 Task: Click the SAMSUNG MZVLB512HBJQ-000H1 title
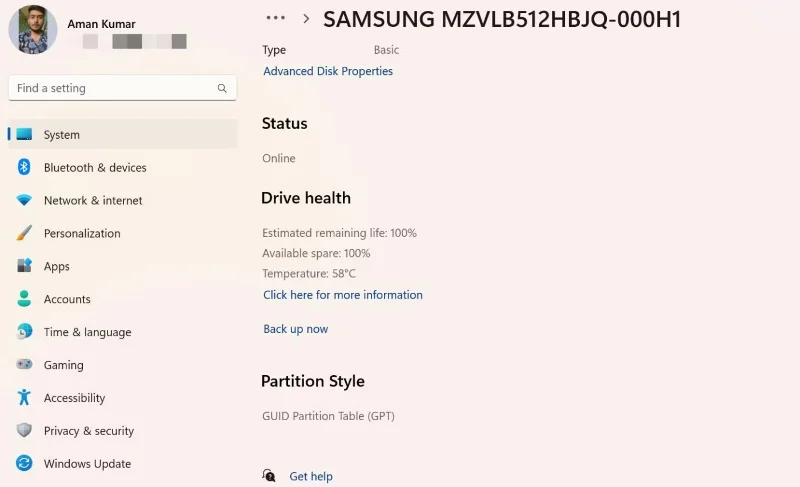coord(502,19)
